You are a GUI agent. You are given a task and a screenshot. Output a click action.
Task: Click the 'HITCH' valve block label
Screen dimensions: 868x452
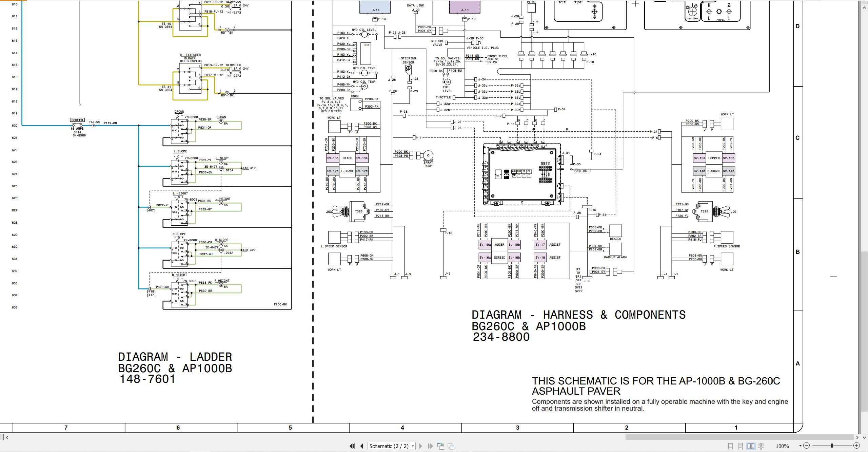coord(347,158)
